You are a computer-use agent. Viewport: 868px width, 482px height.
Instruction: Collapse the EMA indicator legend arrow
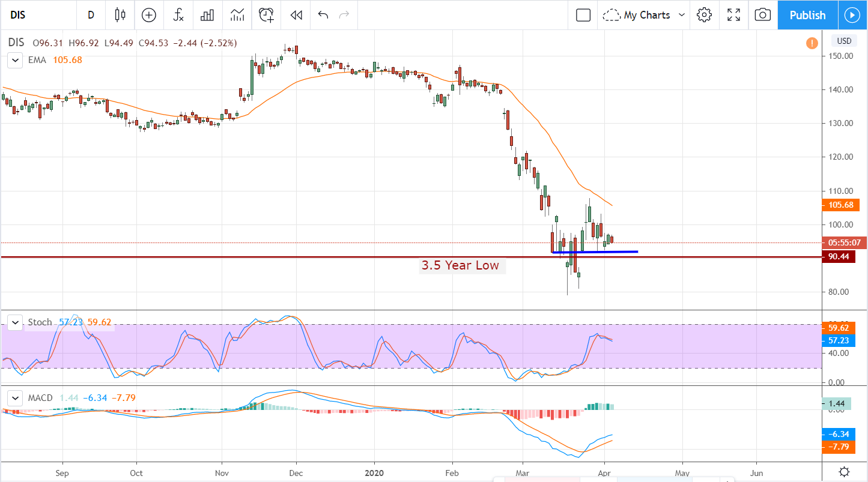[x=14, y=60]
